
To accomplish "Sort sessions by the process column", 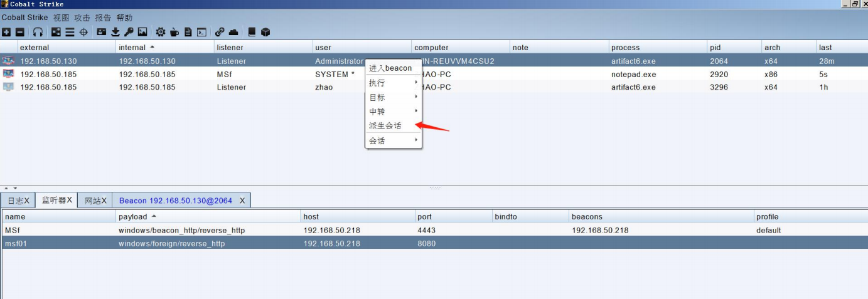I will tap(658, 47).
